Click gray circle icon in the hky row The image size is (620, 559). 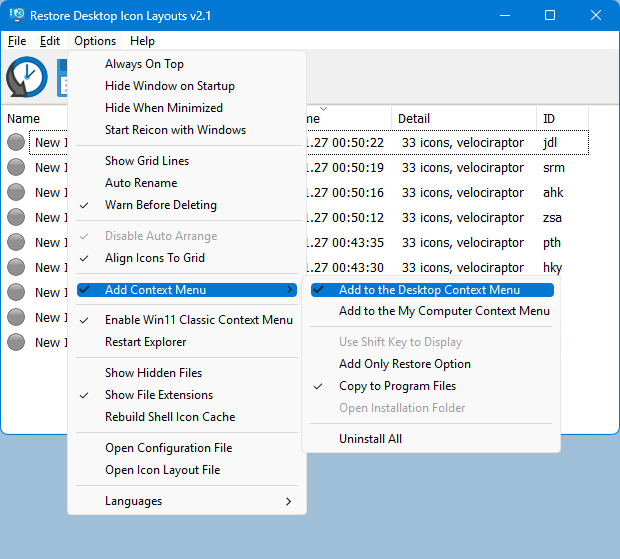tap(16, 267)
